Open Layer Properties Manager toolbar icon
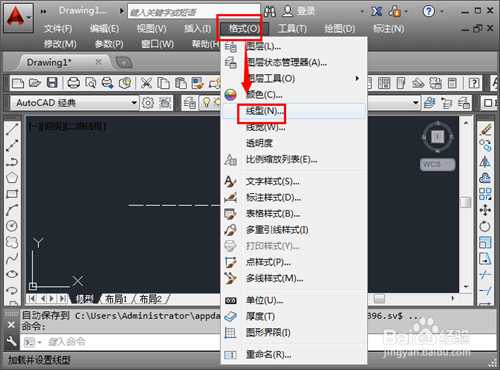500x370 pixels. click(x=190, y=103)
